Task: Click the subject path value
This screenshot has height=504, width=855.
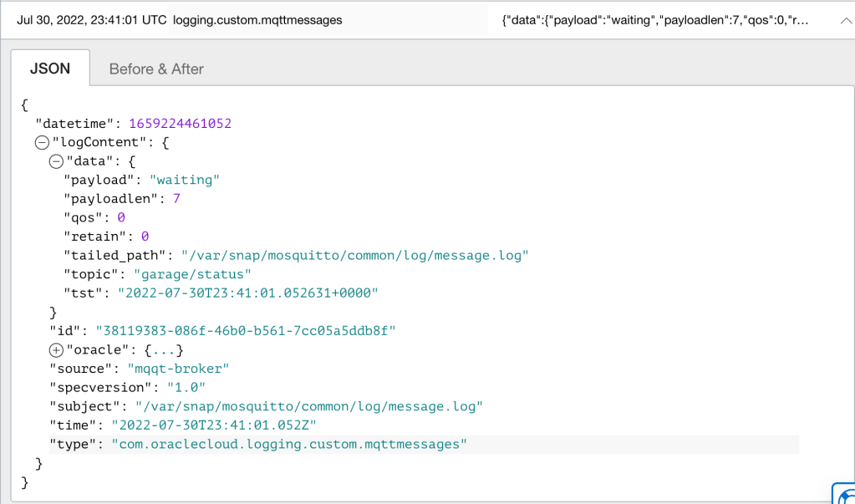Action: click(309, 406)
